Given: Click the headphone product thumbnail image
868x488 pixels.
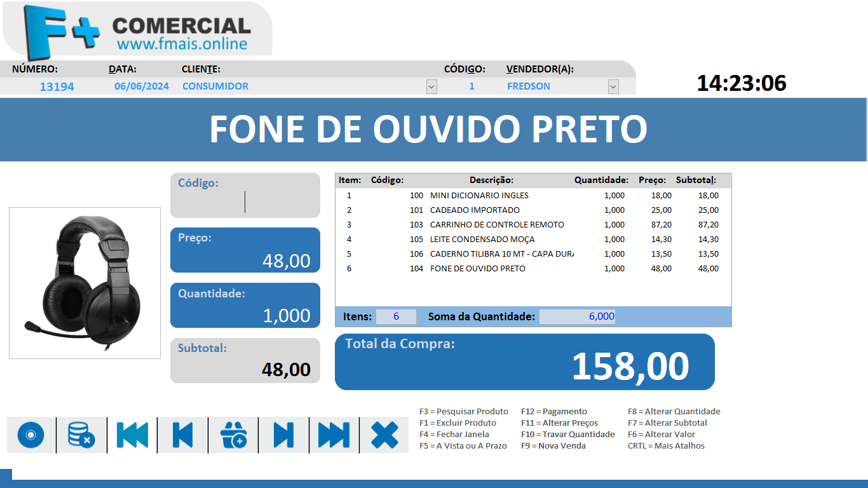Looking at the screenshot, I should tap(85, 282).
